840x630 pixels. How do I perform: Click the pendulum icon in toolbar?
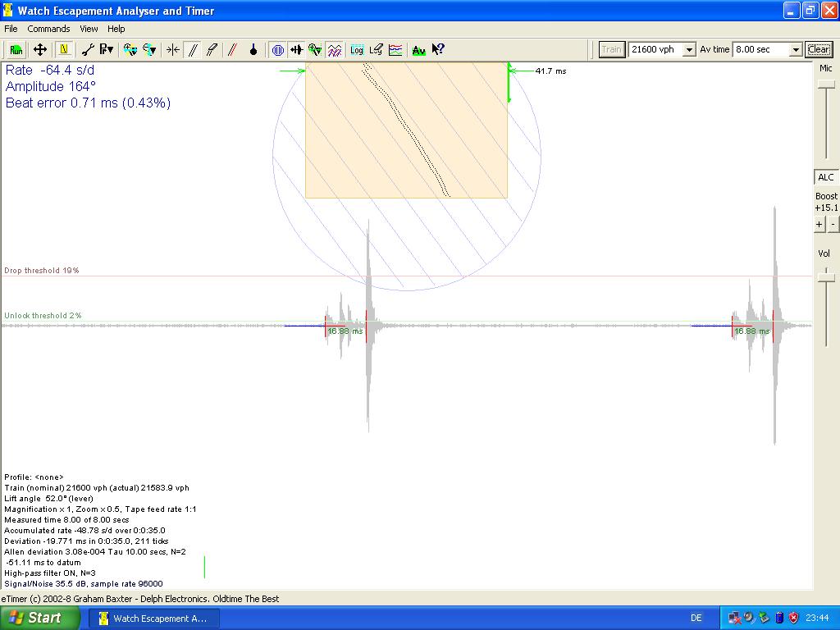click(x=253, y=49)
